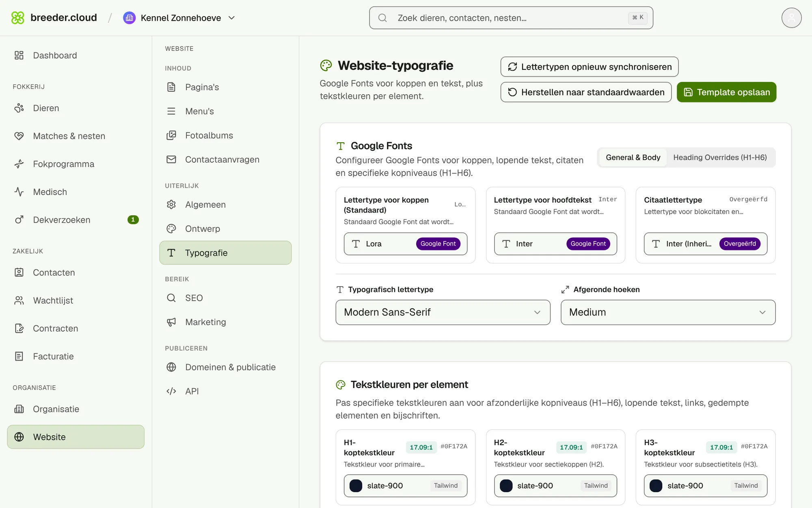This screenshot has height=508, width=812.
Task: Open Menu's in the website menu
Action: (x=225, y=111)
